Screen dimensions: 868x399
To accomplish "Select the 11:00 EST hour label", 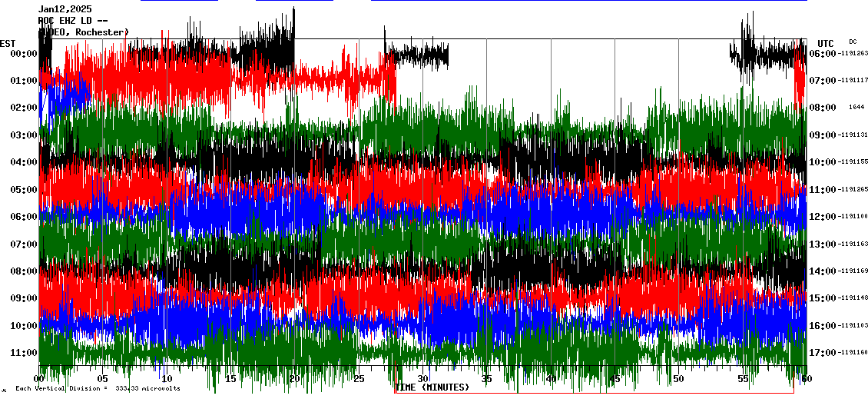I will point(24,353).
